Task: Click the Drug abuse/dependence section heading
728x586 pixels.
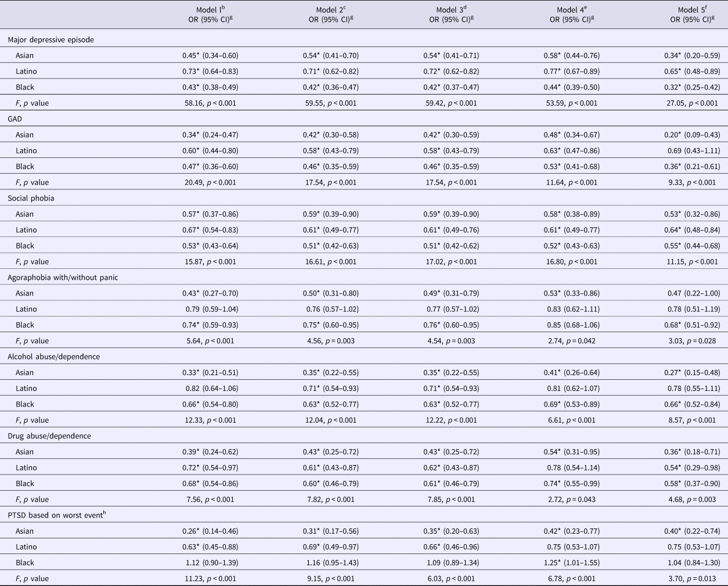Action: point(49,436)
